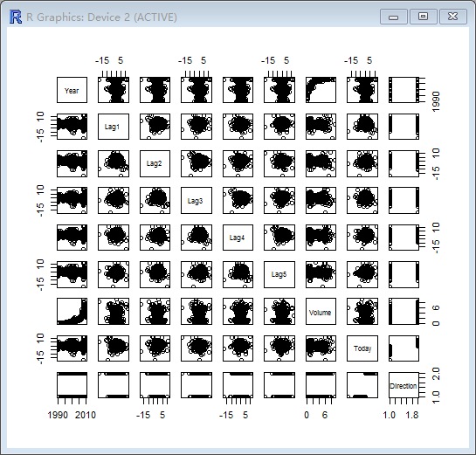Click scatter panel in Today row, Direction column

[404, 348]
